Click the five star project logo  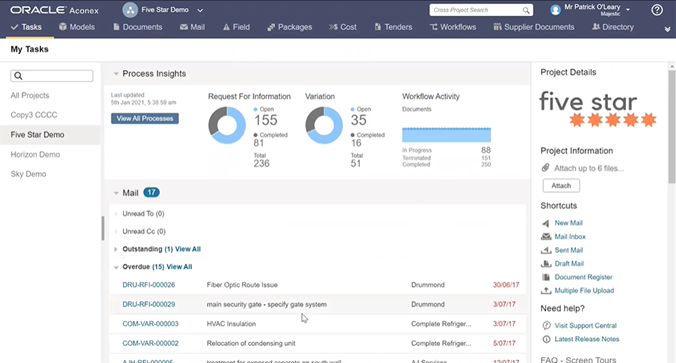click(x=598, y=109)
